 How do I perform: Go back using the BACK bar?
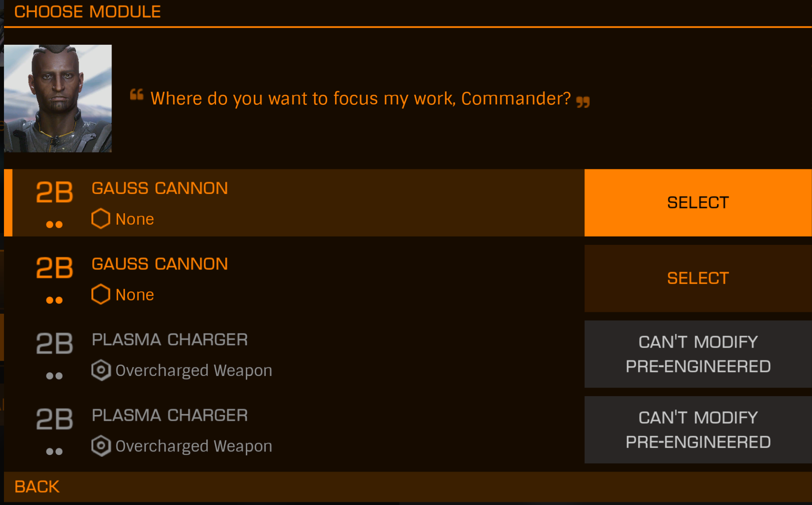408,487
